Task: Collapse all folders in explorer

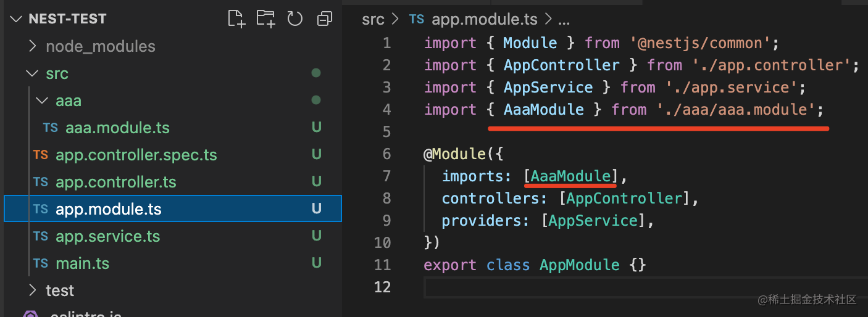Action: [x=324, y=19]
